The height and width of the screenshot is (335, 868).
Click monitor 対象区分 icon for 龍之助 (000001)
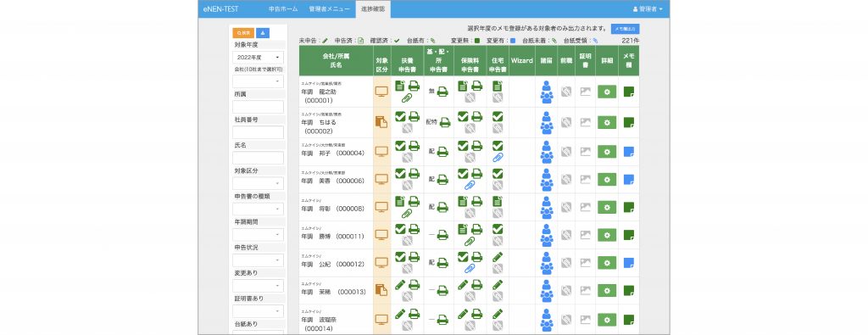coord(381,92)
